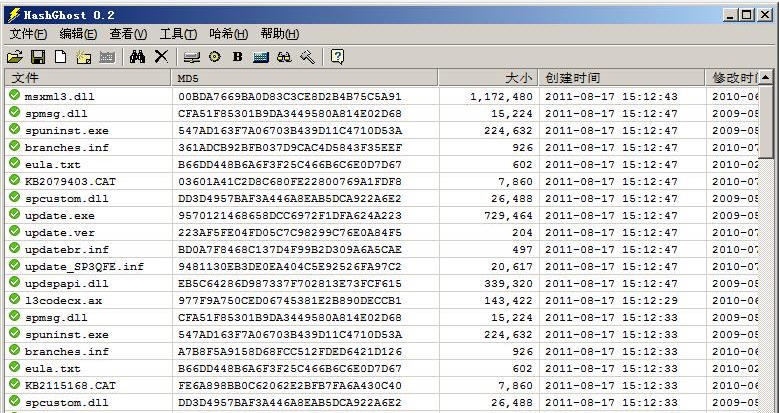Image resolution: width=779 pixels, height=413 pixels.
Task: Click creation time 2011-08-17 15:12:43
Action: point(611,96)
